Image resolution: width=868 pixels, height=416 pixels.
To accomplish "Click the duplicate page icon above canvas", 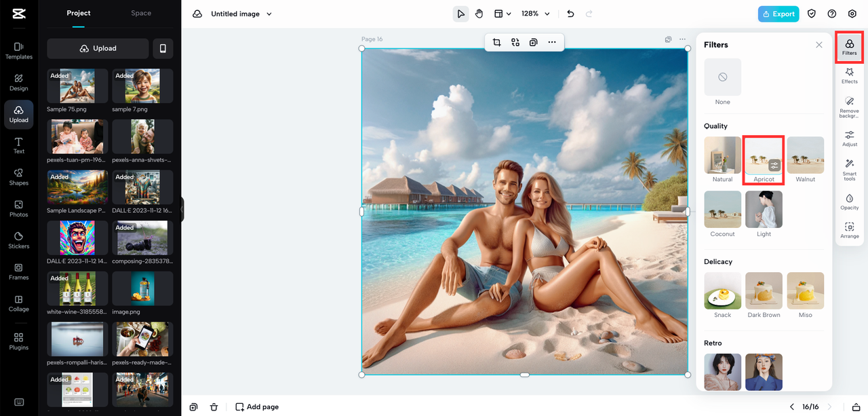I will click(x=669, y=39).
